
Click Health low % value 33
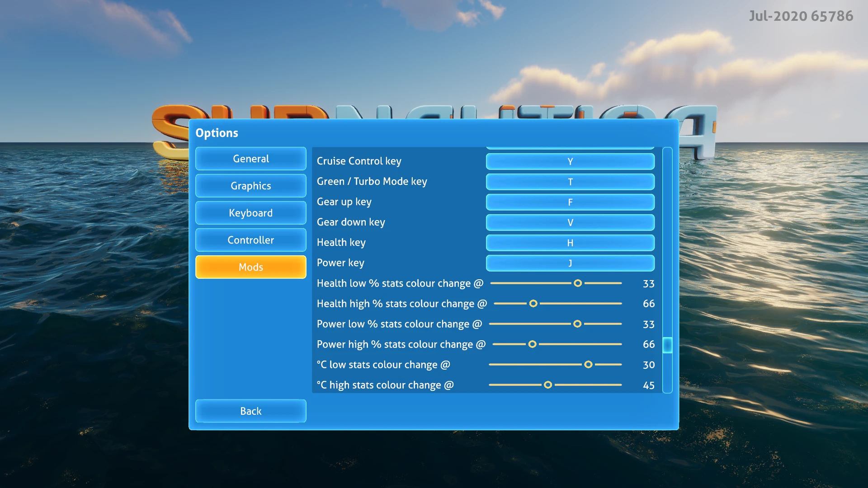point(649,284)
